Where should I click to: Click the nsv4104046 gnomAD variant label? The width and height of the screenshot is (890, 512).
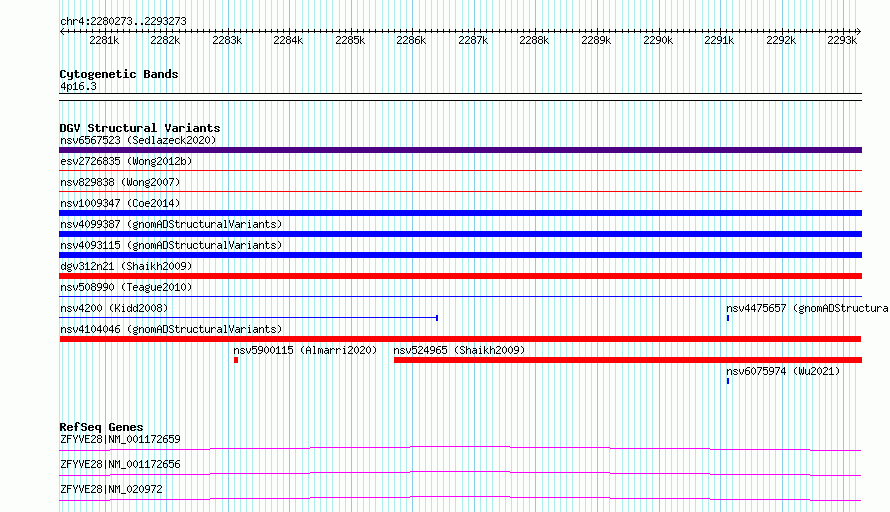click(171, 329)
